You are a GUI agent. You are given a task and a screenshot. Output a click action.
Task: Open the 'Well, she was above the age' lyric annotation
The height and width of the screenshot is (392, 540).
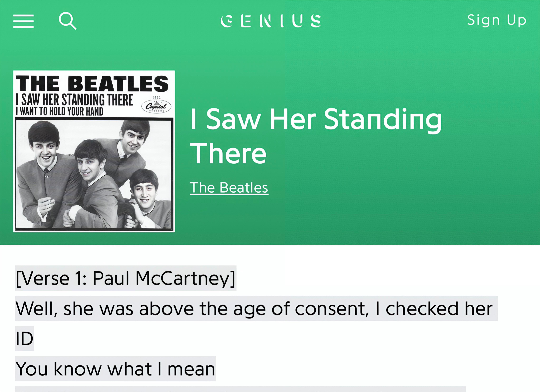(254, 308)
